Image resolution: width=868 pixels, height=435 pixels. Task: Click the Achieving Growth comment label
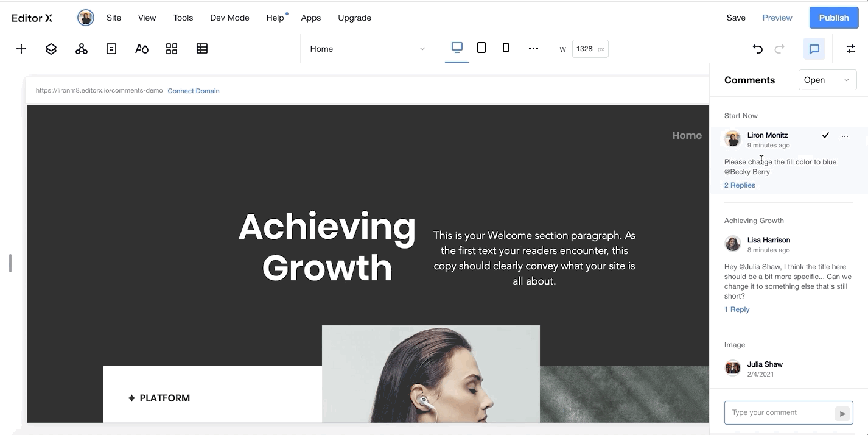[754, 221]
